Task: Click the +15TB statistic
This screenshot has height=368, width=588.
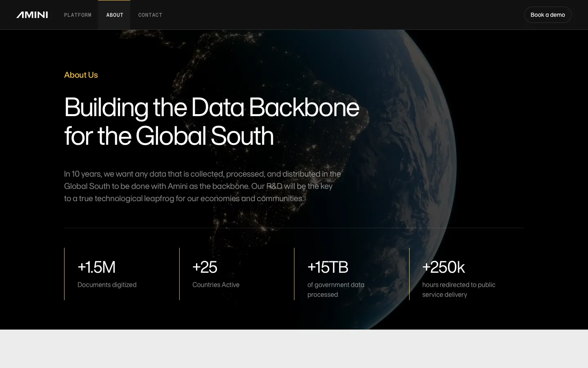Action: tap(328, 267)
